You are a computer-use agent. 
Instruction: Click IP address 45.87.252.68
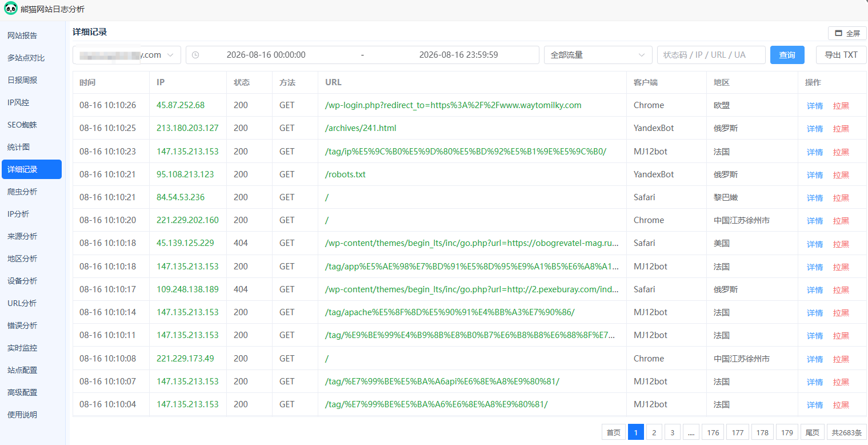pyautogui.click(x=181, y=105)
